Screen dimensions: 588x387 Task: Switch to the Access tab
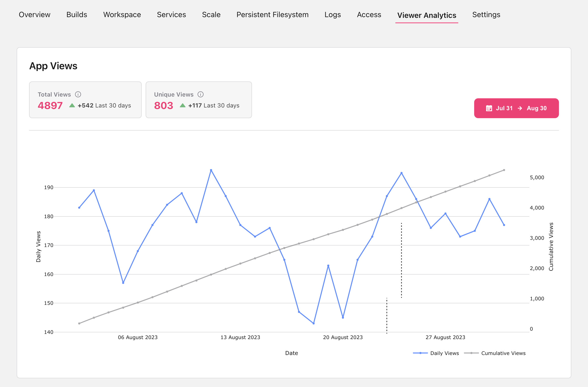pos(369,15)
